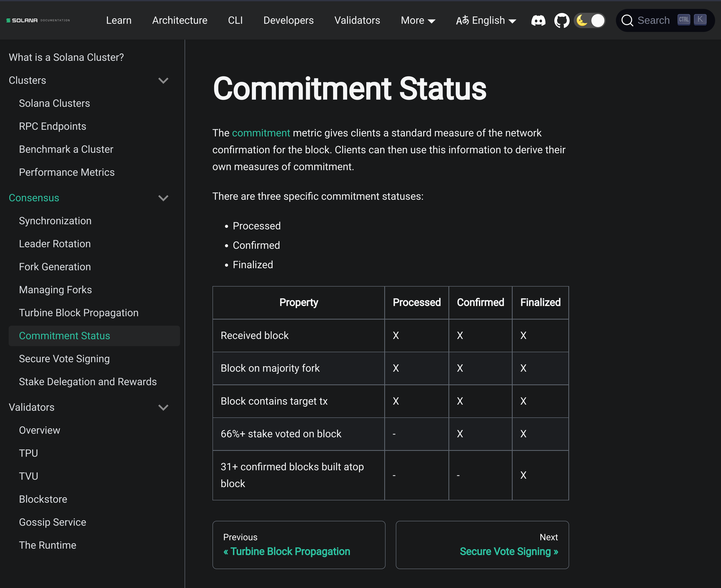The image size is (721, 588).
Task: Click the language translate icon
Action: point(462,21)
